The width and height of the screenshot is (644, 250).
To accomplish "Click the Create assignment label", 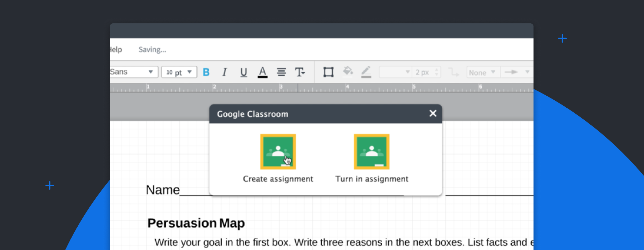I will point(278,179).
